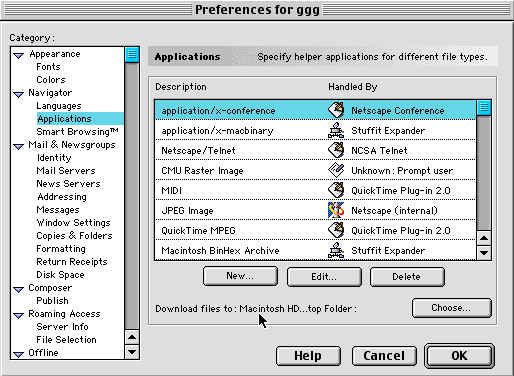Click the Mail & Newsgroups label

pos(72,145)
